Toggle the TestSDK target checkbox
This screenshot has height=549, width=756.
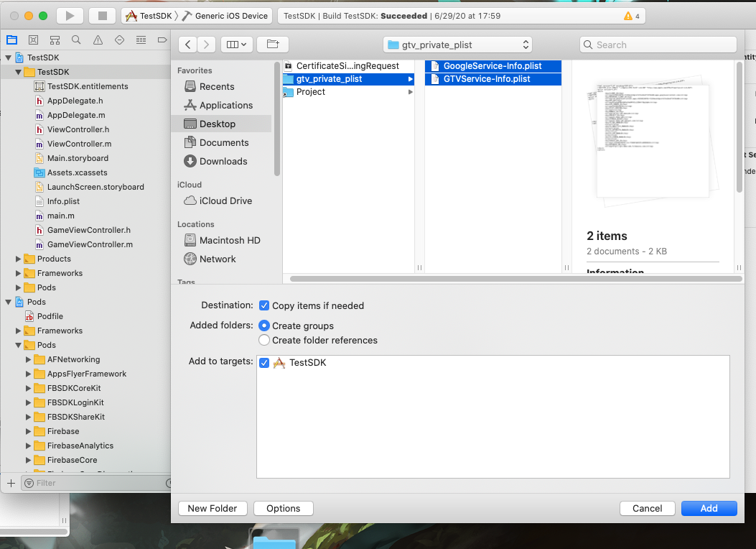tap(263, 363)
